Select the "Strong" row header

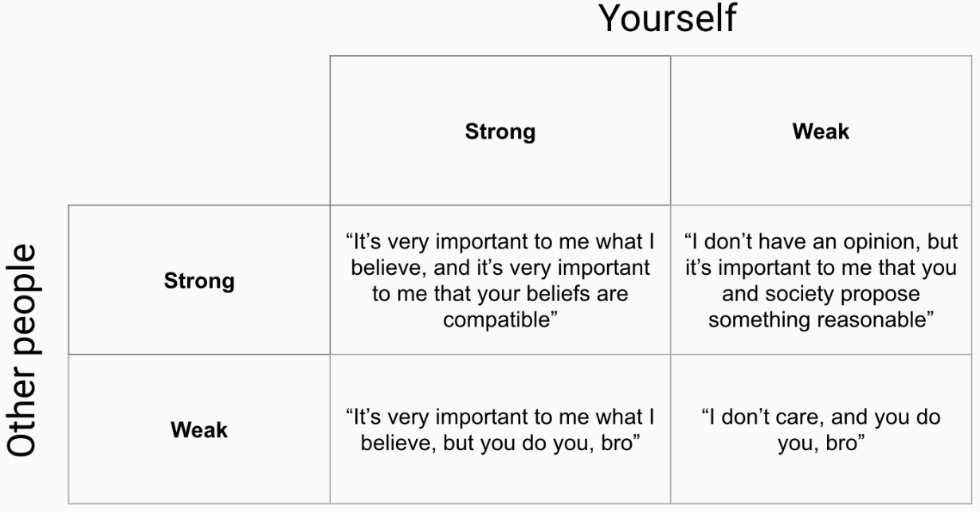pos(199,280)
